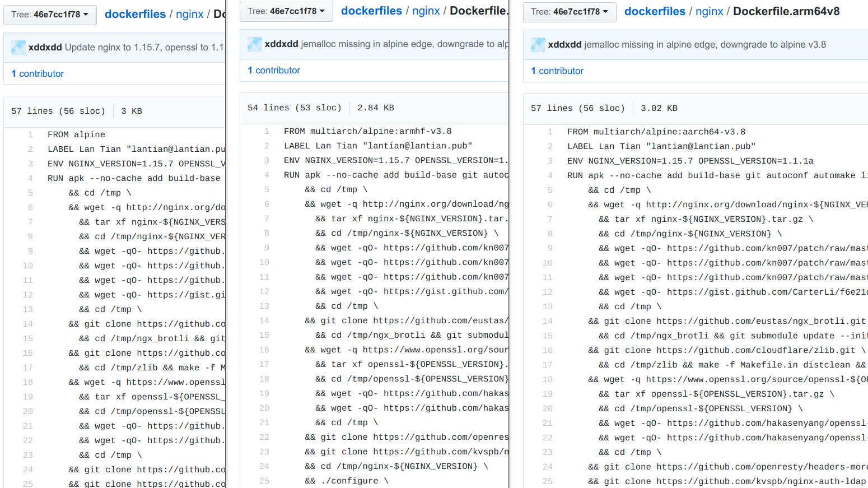Click ENV NGINX_VERSION line in right panel
The image size is (868, 488).
690,161
